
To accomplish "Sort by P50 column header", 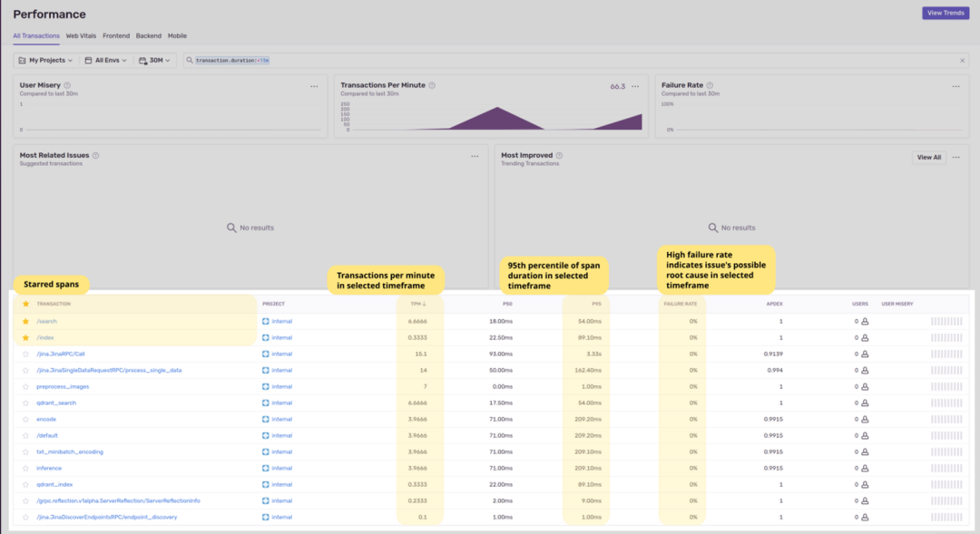I will pos(507,304).
